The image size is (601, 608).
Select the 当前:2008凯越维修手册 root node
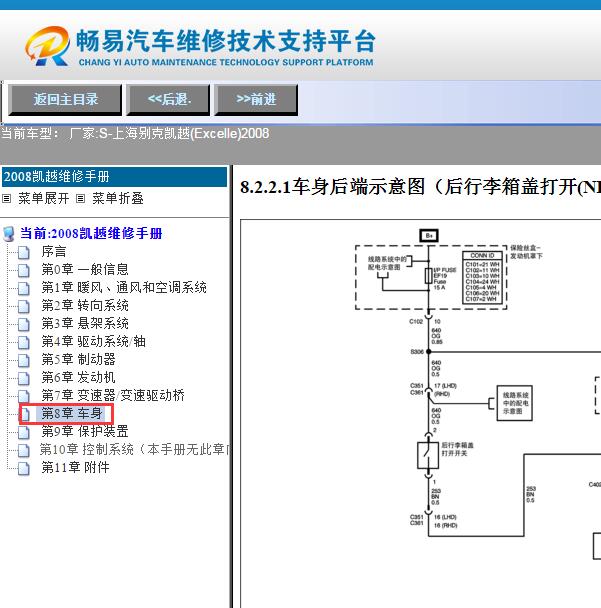(x=91, y=233)
